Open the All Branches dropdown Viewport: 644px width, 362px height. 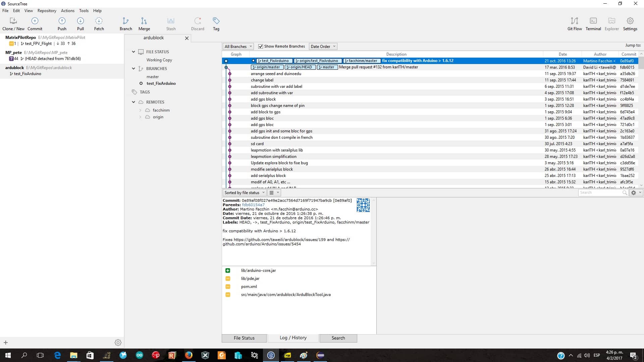238,47
